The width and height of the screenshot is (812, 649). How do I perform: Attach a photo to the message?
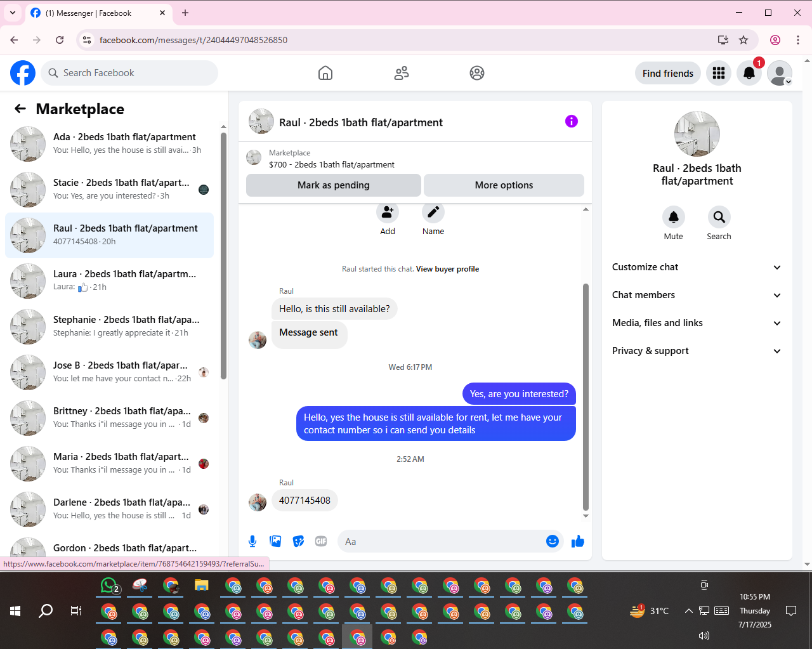275,541
